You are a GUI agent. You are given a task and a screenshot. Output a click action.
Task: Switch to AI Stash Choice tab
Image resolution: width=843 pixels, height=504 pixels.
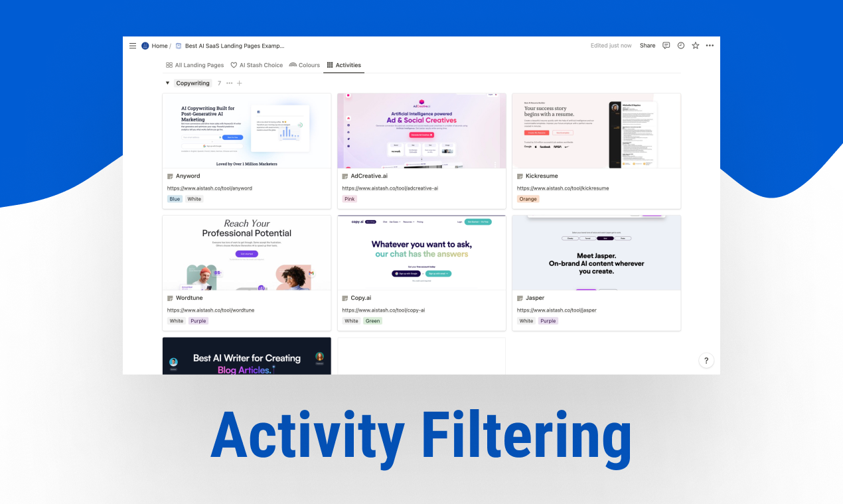[256, 65]
